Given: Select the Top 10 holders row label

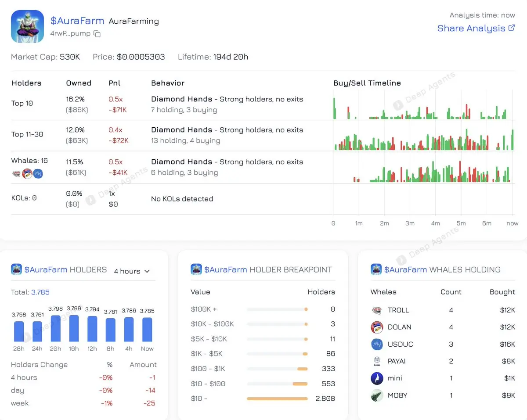Looking at the screenshot, I should click(x=22, y=103).
